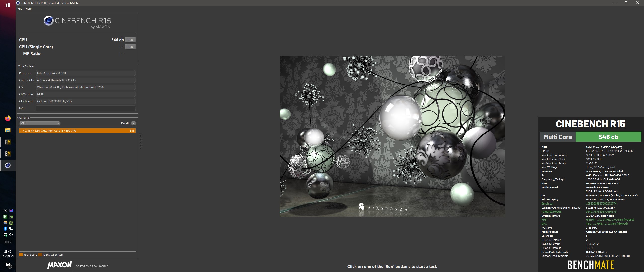Open the green H tray icon
The width and height of the screenshot is (644, 272).
(x=5, y=217)
